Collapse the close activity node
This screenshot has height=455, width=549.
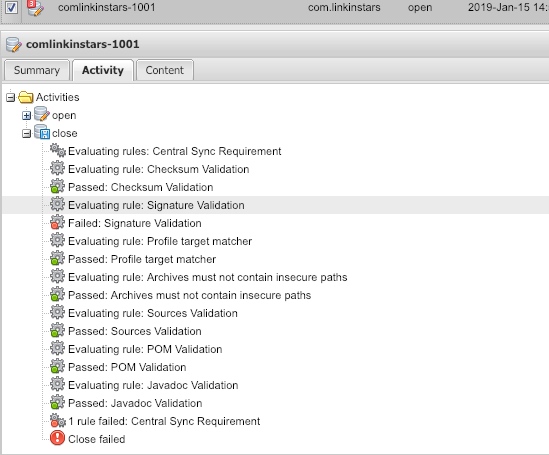pos(26,134)
